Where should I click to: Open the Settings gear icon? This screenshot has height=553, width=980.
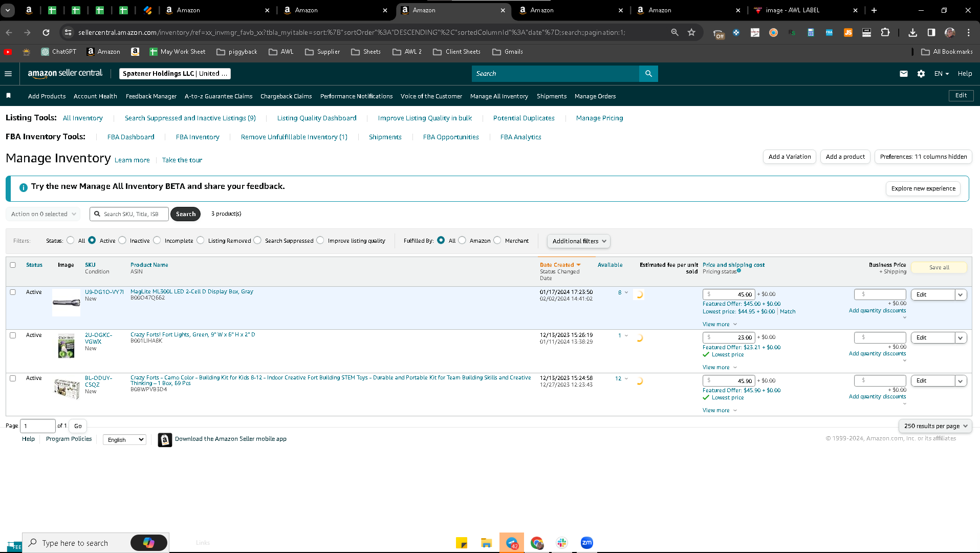[921, 74]
